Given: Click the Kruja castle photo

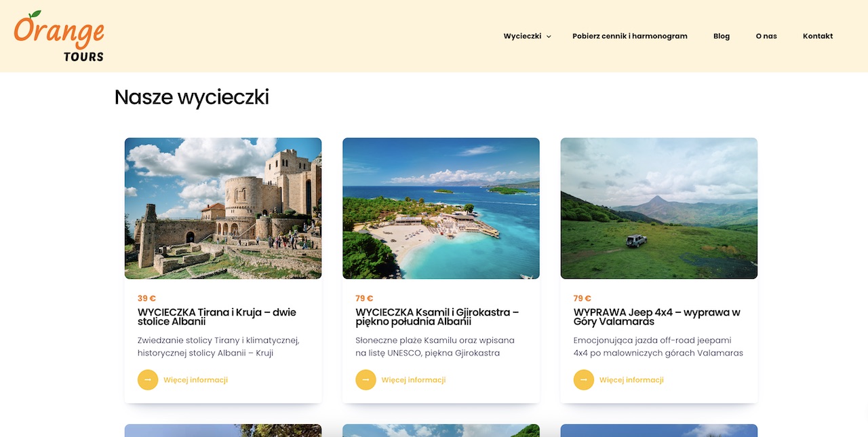Looking at the screenshot, I should [x=223, y=208].
